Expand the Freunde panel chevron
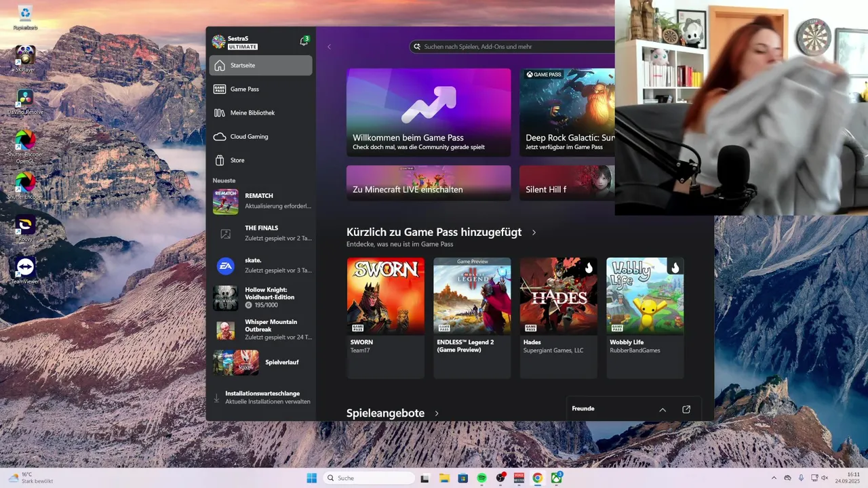The width and height of the screenshot is (868, 488). pyautogui.click(x=663, y=409)
